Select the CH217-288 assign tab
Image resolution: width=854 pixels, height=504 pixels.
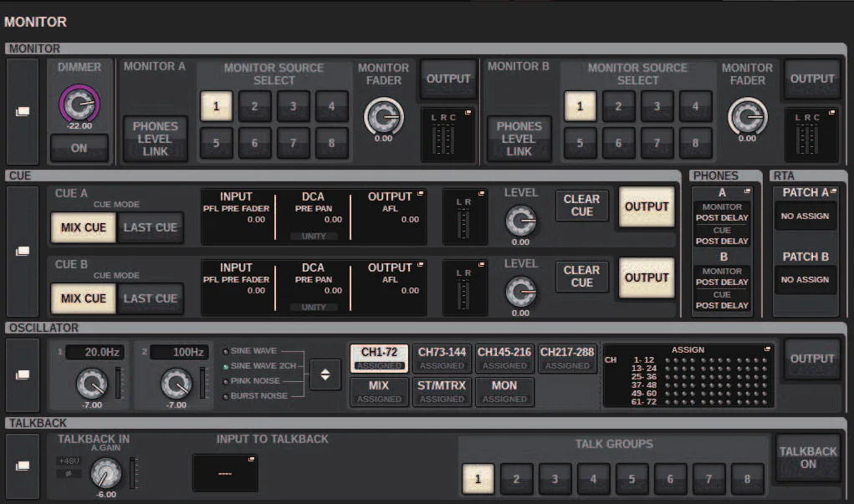click(567, 358)
